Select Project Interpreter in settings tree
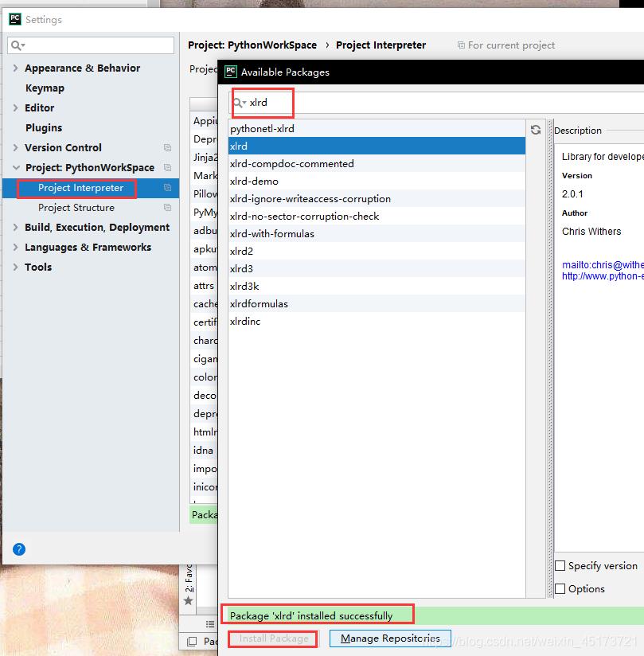The image size is (644, 656). point(91,188)
